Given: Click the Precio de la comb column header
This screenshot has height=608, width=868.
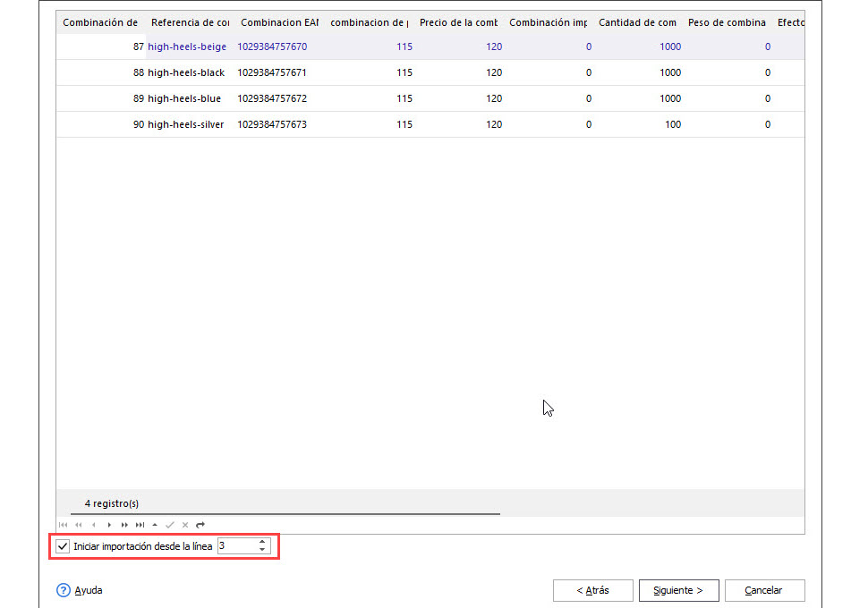Looking at the screenshot, I should [x=459, y=22].
